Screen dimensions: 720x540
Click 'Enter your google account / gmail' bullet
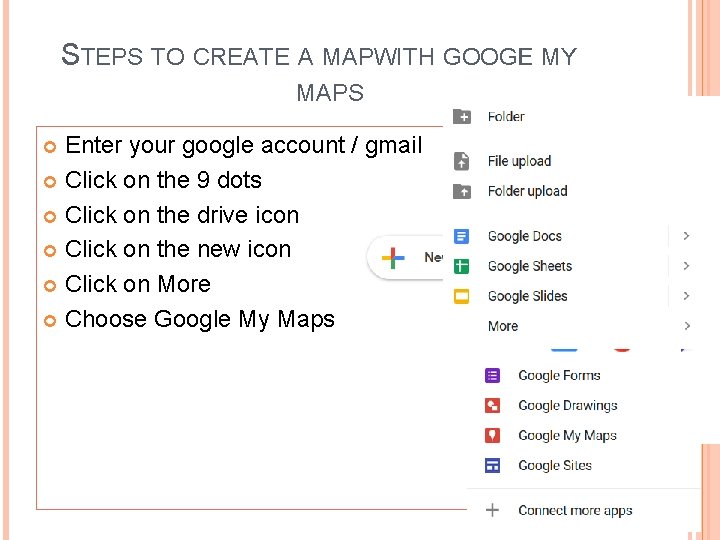[x=243, y=146]
